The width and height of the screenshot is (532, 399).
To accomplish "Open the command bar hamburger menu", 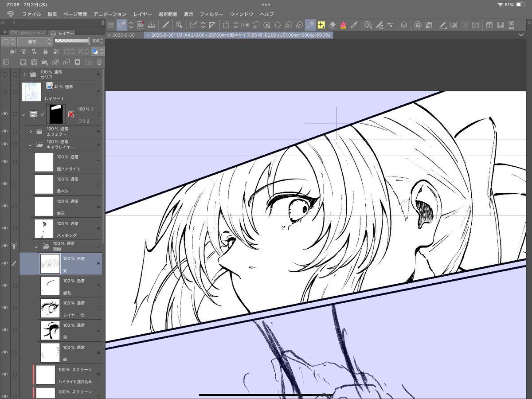I will (111, 25).
